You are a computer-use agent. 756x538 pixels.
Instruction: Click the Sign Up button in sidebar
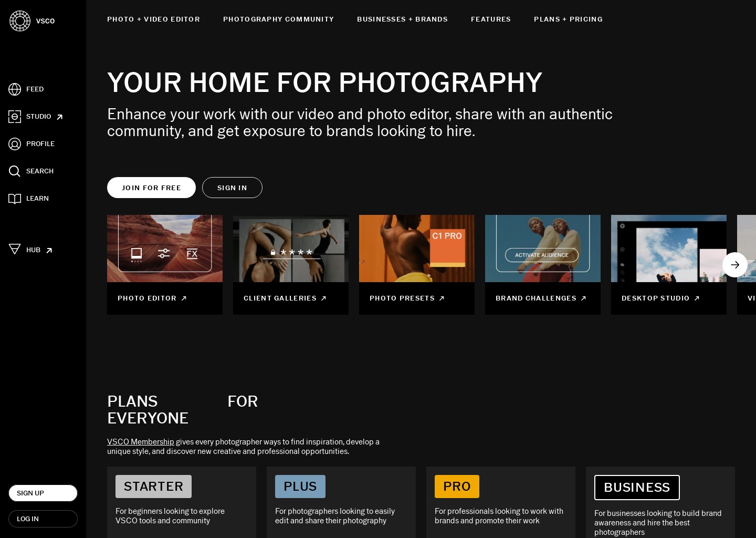point(43,493)
